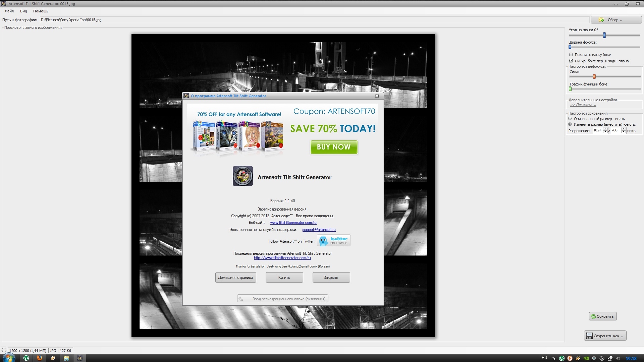Viewport: 644px width, 362px height.
Task: Increase width resolution with up stepper arrow
Action: point(605,129)
